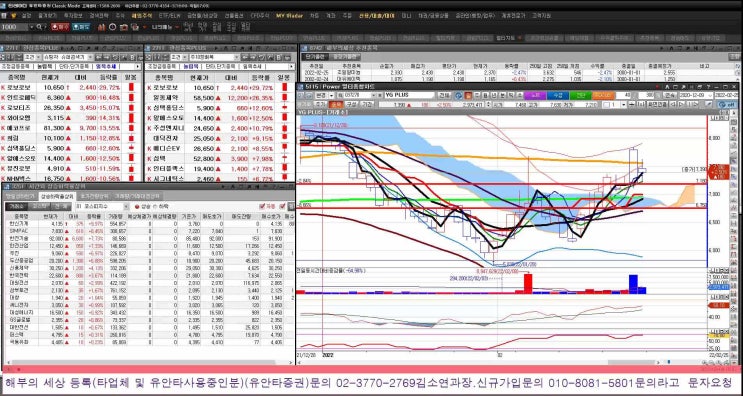This screenshot has width=743, height=396.
Task: Click the blue button in chart toolbar
Action: click(558, 95)
